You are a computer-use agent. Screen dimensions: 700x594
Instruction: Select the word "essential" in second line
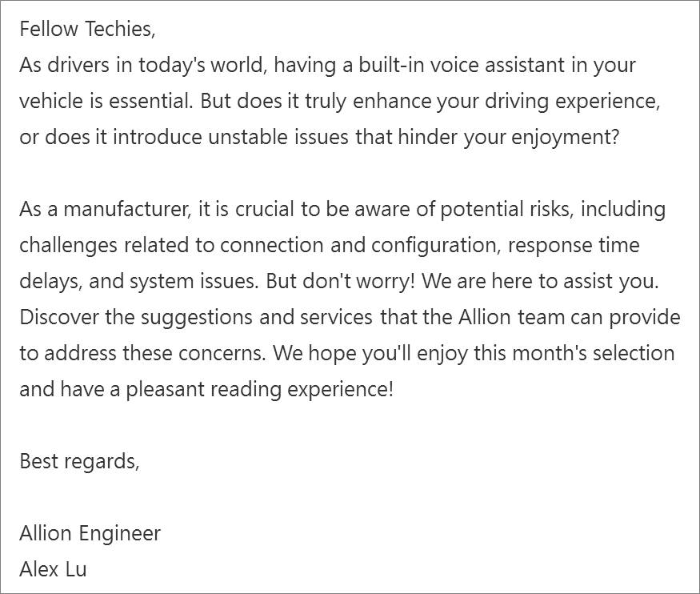point(150,101)
